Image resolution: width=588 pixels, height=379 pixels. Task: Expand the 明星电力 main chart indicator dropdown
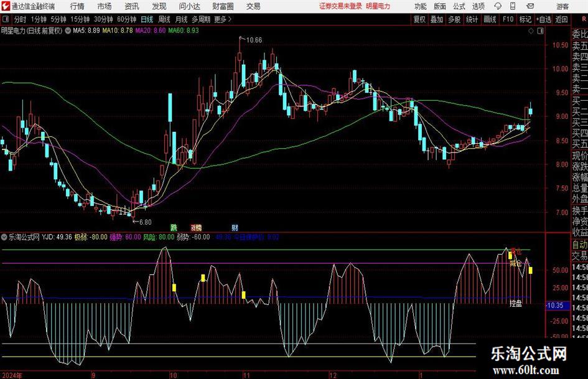point(68,30)
